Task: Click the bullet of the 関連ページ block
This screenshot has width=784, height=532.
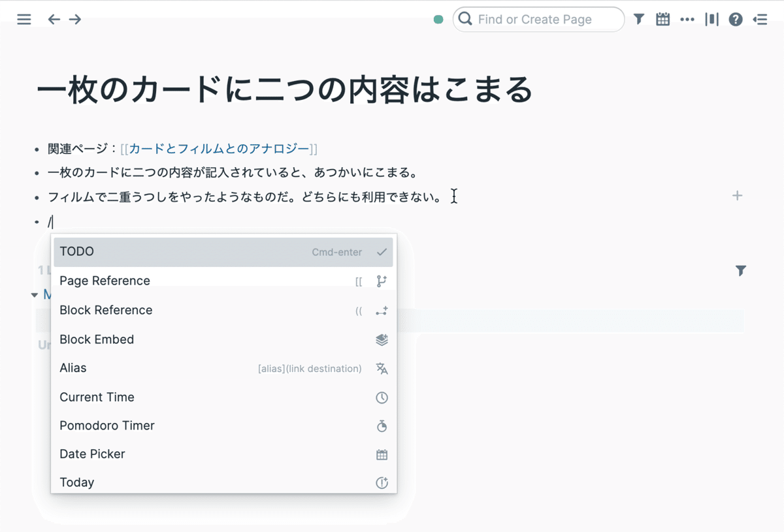Action: pyautogui.click(x=37, y=149)
